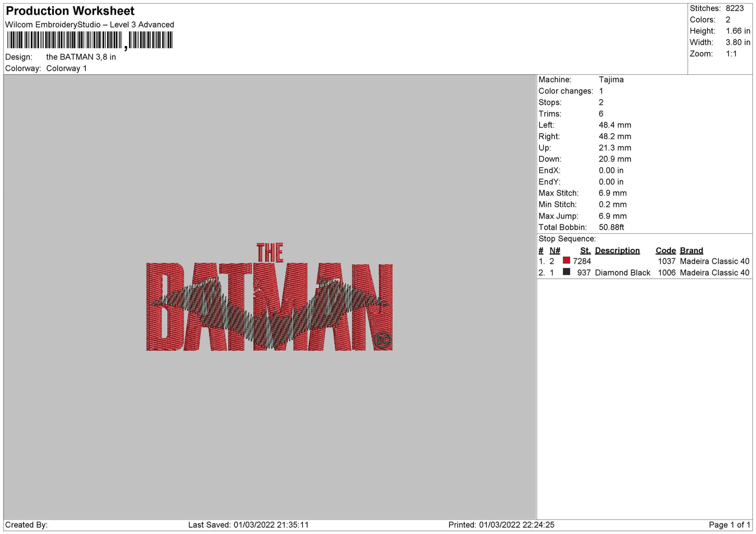The image size is (756, 534).
Task: Click the Stitches count value 8223
Action: point(734,8)
